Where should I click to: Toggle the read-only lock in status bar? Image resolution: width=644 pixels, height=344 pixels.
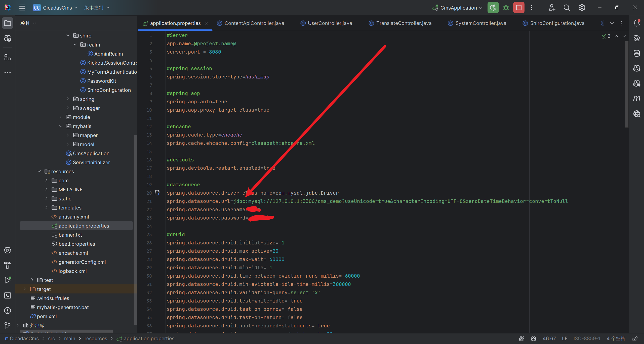tap(635, 339)
